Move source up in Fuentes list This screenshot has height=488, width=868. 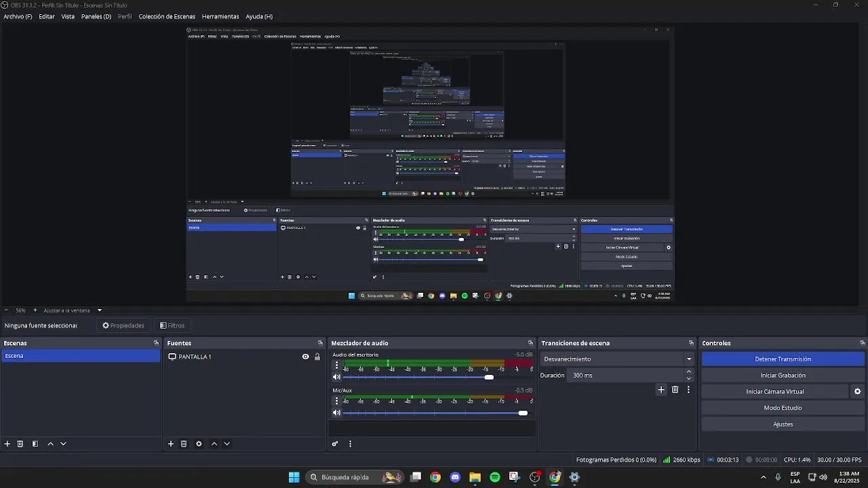point(214,444)
